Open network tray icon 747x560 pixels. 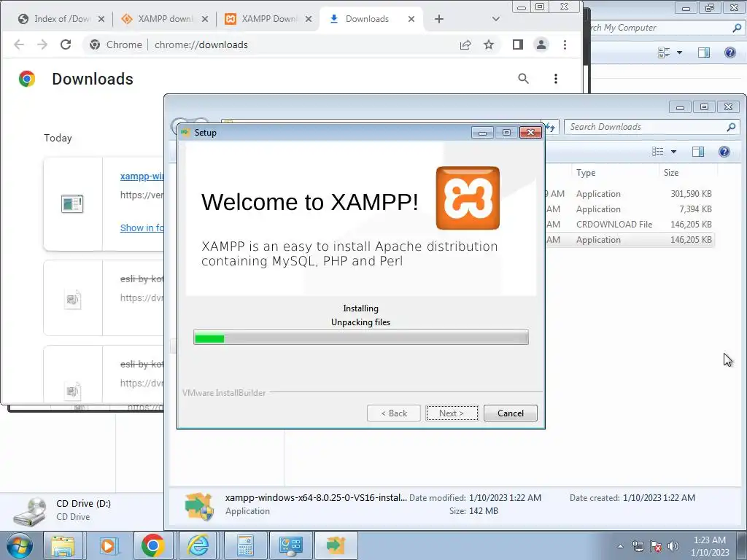[x=638, y=546]
